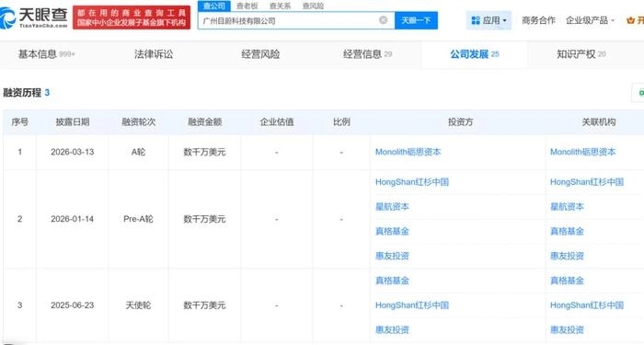This screenshot has height=345, width=644.
Task: Select the 查风险 search tab
Action: [313, 6]
